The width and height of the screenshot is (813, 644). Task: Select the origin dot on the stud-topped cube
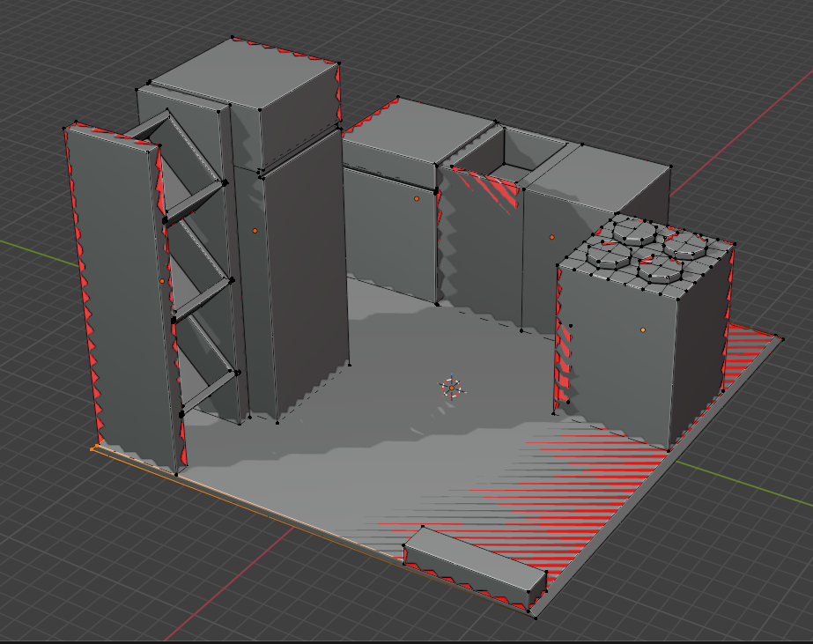(643, 330)
